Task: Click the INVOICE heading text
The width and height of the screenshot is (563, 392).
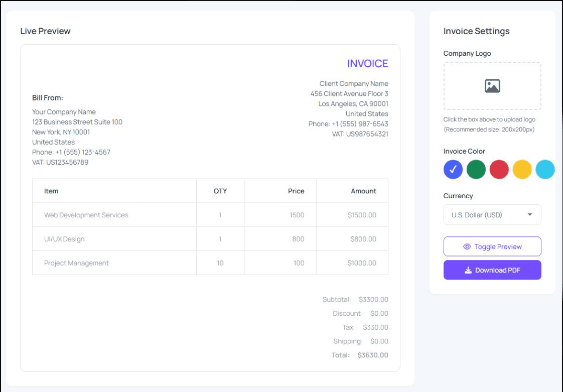Action: pos(367,64)
